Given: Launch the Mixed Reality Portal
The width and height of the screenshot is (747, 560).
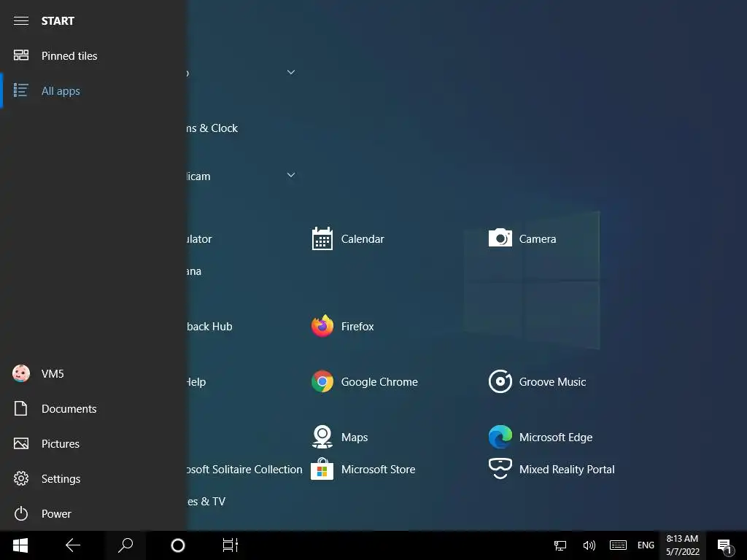Looking at the screenshot, I should tap(551, 469).
